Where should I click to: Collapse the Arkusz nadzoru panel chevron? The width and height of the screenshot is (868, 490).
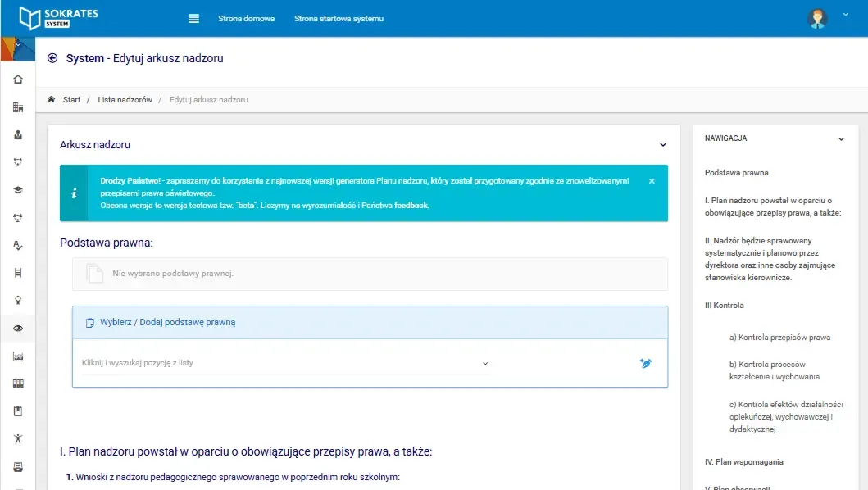(663, 143)
